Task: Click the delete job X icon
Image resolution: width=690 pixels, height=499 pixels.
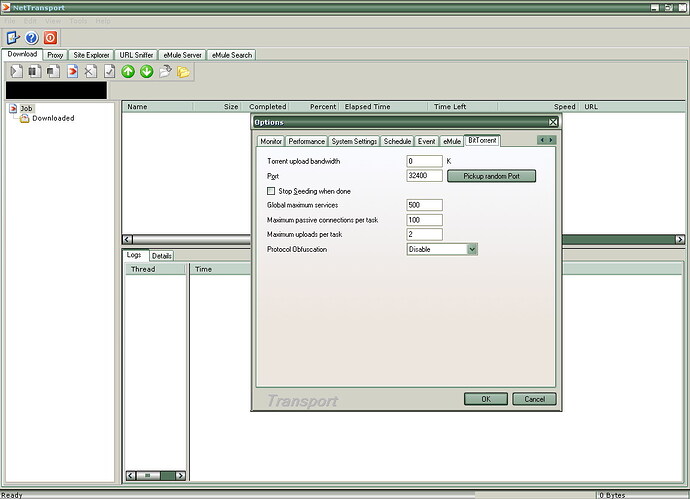Action: tap(91, 71)
